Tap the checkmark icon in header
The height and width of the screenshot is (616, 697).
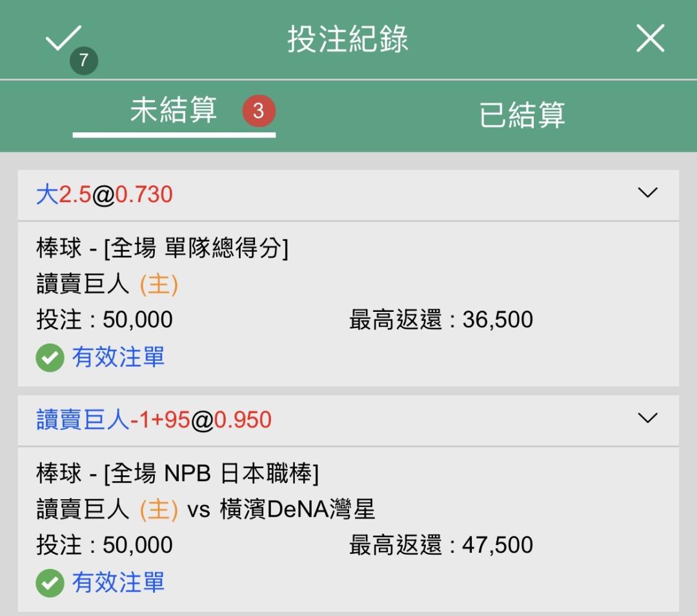click(63, 38)
